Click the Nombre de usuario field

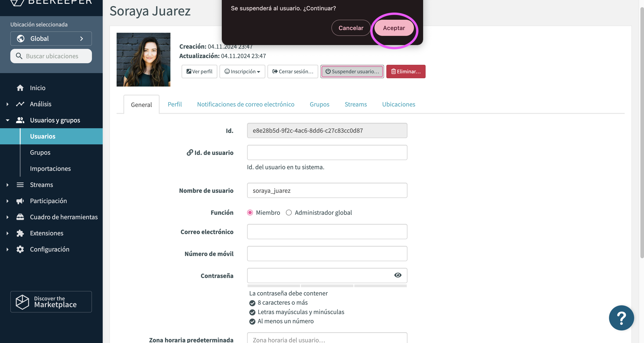point(327,191)
